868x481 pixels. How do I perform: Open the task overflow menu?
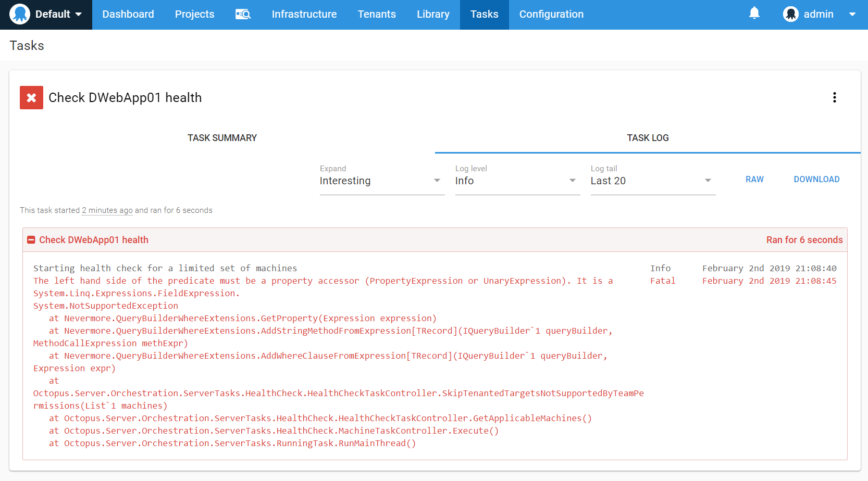[835, 97]
